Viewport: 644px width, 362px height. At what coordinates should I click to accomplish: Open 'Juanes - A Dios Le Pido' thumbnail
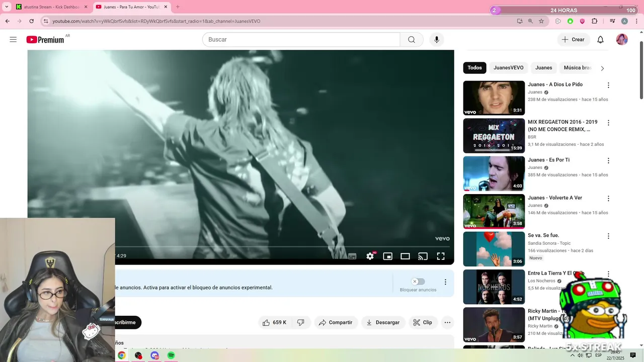494,98
